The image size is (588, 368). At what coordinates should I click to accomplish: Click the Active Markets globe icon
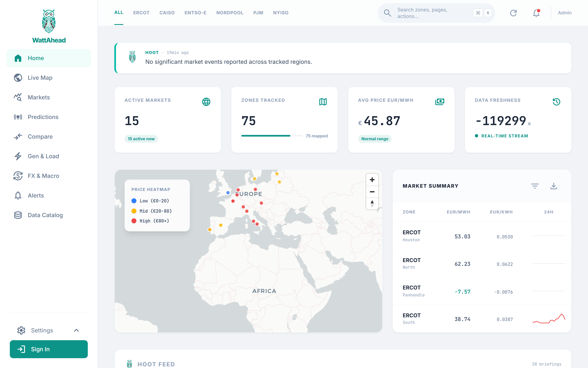click(x=206, y=102)
